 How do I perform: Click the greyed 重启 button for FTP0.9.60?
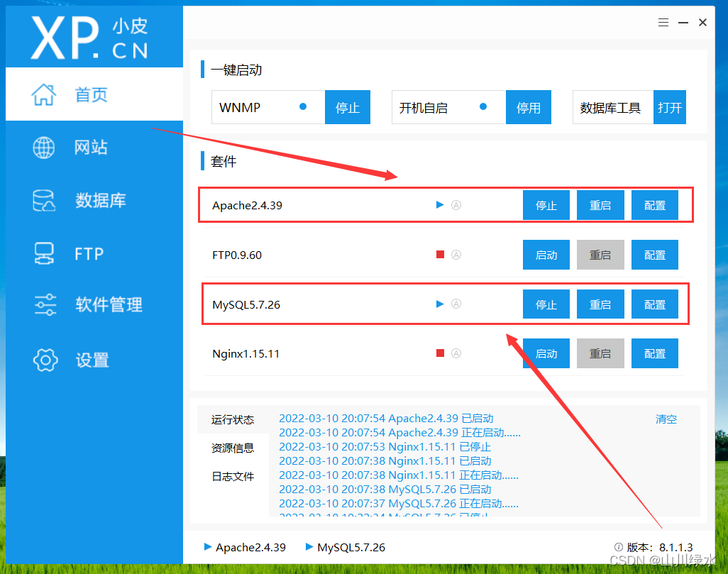(600, 255)
